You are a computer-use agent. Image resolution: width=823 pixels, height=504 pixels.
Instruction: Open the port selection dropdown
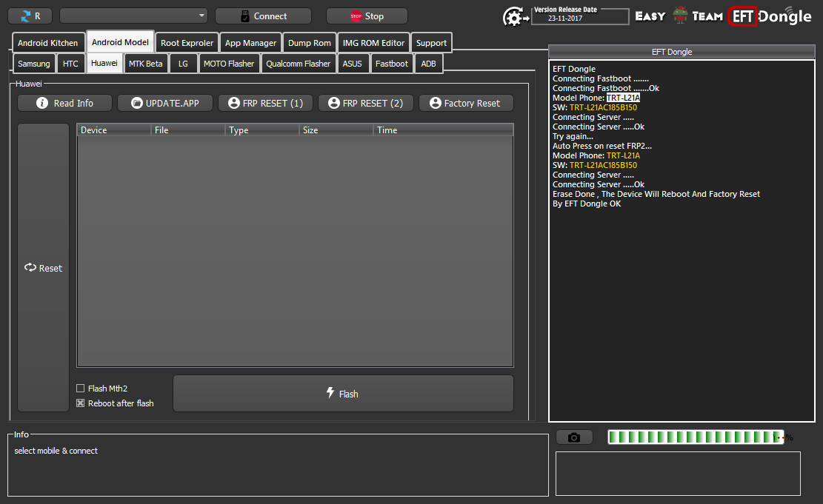[134, 16]
